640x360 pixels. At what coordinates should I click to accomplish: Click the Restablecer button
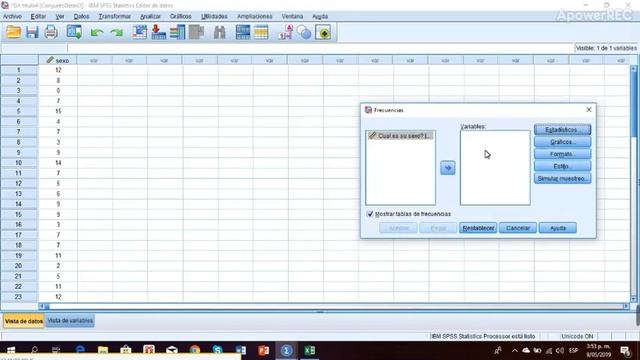pyautogui.click(x=478, y=228)
